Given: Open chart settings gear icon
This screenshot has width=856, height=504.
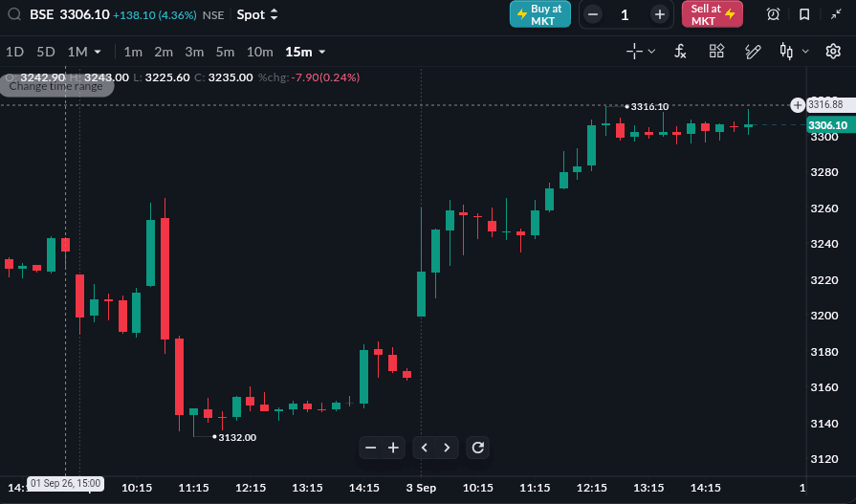Looking at the screenshot, I should point(833,52).
